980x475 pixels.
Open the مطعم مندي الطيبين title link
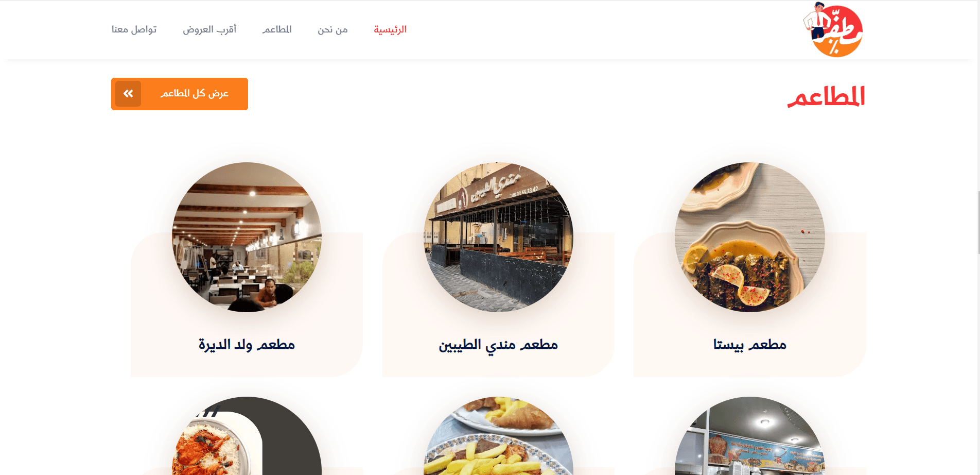click(498, 345)
